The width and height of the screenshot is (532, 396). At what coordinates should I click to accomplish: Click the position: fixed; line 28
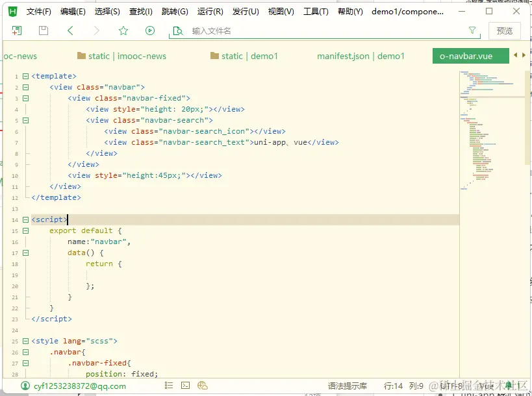point(122,374)
